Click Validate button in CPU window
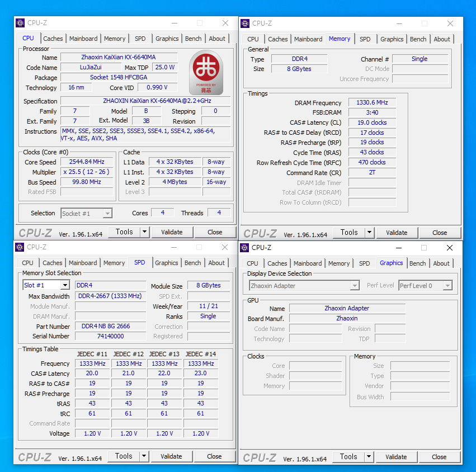The width and height of the screenshot is (476, 472). tap(172, 232)
